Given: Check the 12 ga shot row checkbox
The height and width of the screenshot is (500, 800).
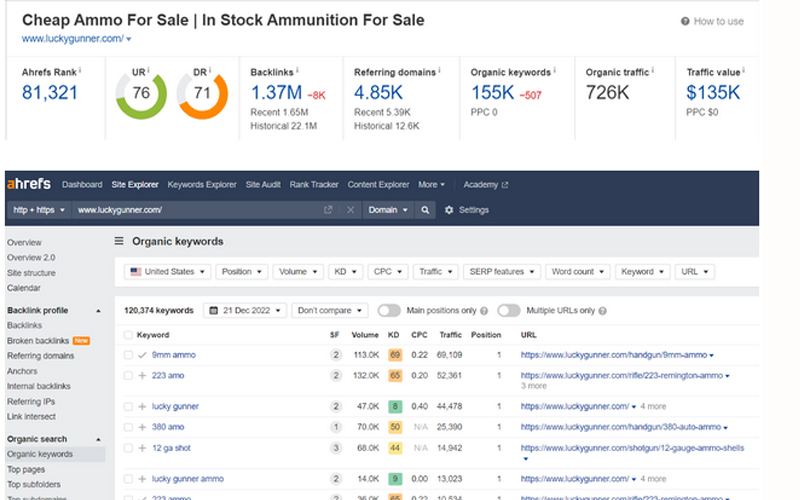Looking at the screenshot, I should pyautogui.click(x=128, y=448).
